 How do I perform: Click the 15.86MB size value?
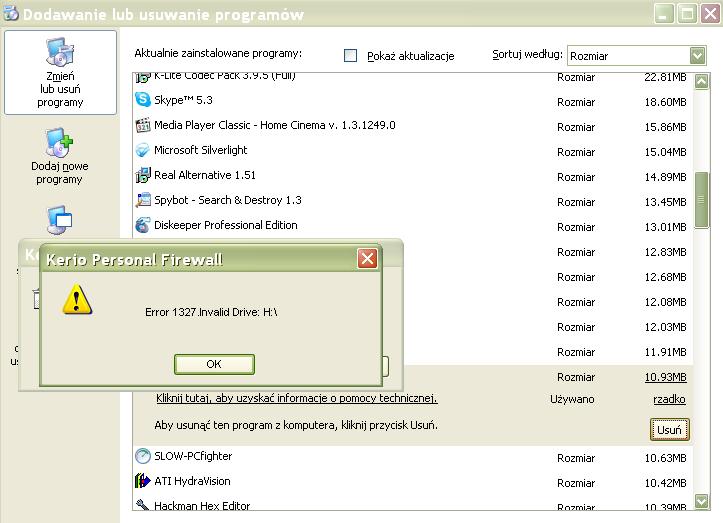pos(665,127)
